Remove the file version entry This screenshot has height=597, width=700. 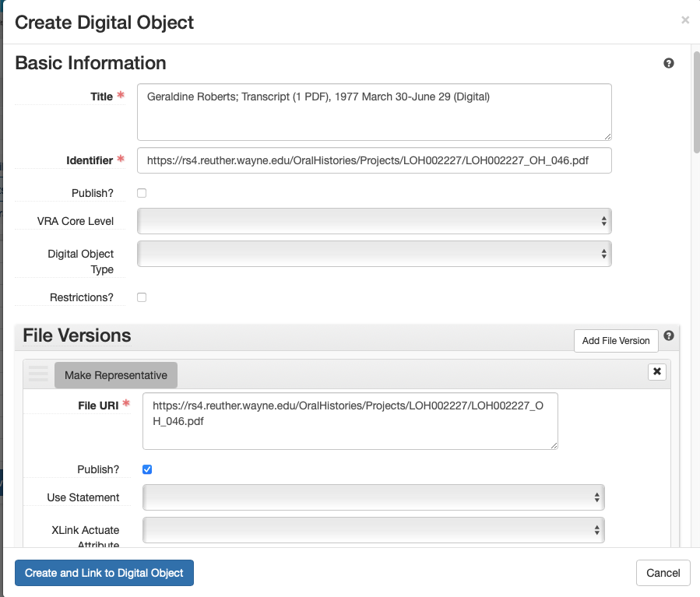[x=656, y=371]
